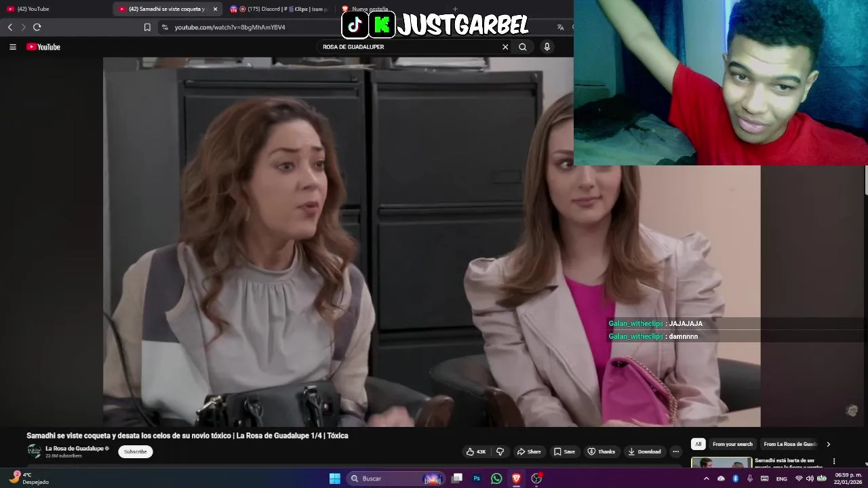This screenshot has height=488, width=868.
Task: Open the title link Samadhi está harta
Action: point(789,464)
